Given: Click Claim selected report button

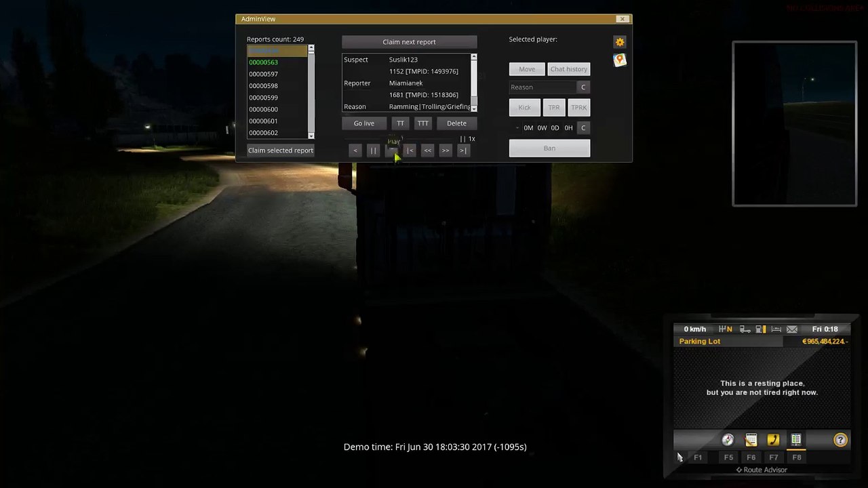Looking at the screenshot, I should (281, 150).
